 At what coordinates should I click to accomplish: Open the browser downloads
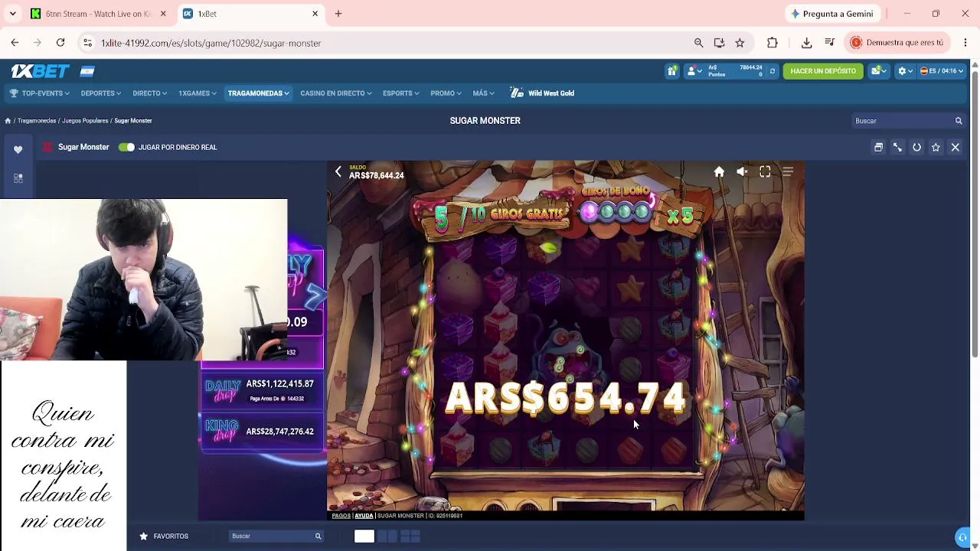[806, 43]
